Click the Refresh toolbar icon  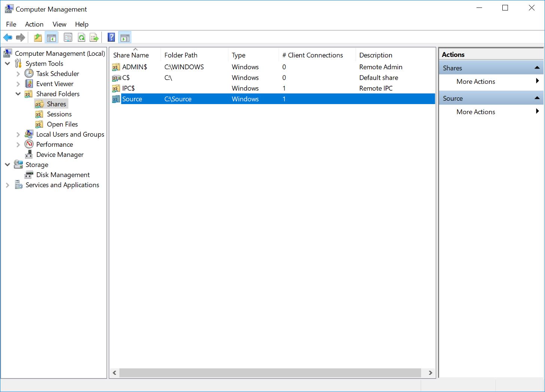point(81,37)
